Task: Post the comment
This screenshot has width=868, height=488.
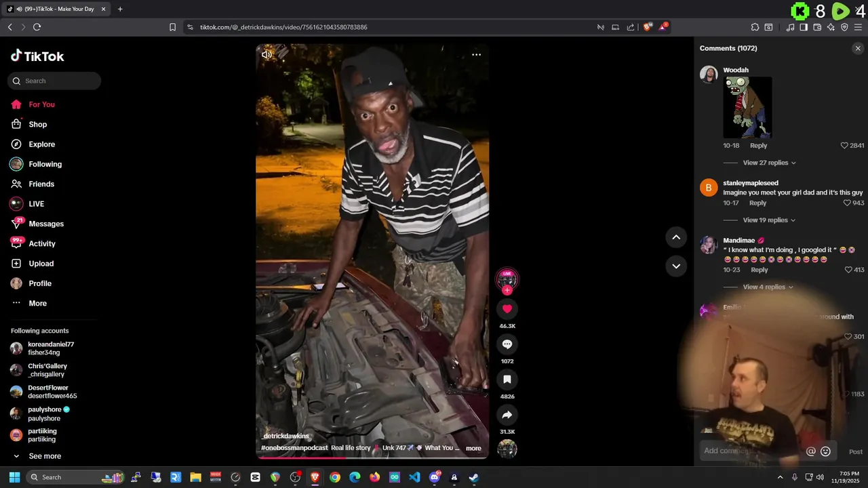Action: pyautogui.click(x=856, y=452)
